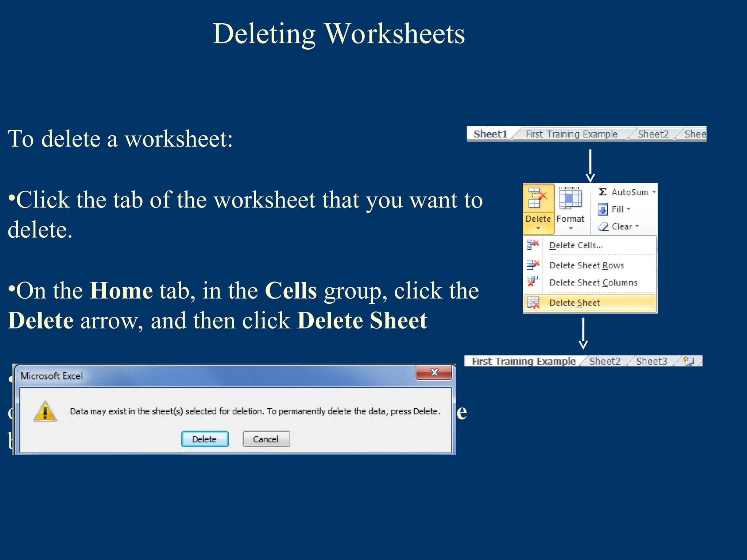Image resolution: width=747 pixels, height=560 pixels.
Task: Choose Delete Cells... from the menu
Action: 590,245
